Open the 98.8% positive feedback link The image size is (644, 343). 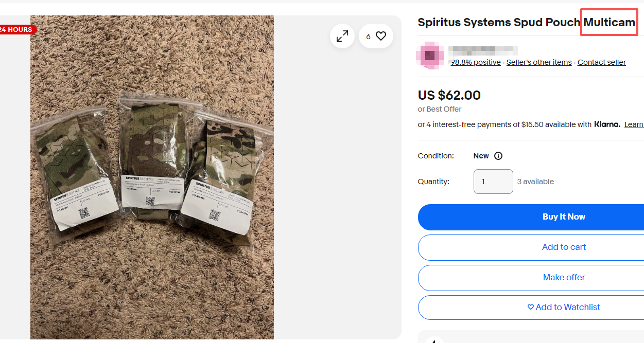(x=476, y=62)
